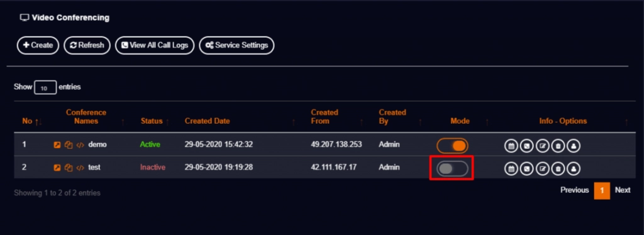Copy the demo conference link icon
Viewport: 644px width, 235px height.
point(69,145)
